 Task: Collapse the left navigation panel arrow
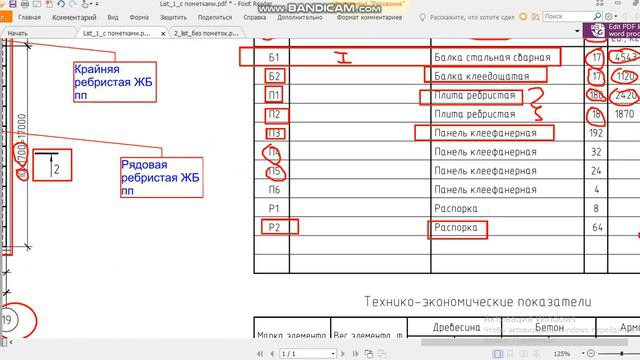coord(11,342)
